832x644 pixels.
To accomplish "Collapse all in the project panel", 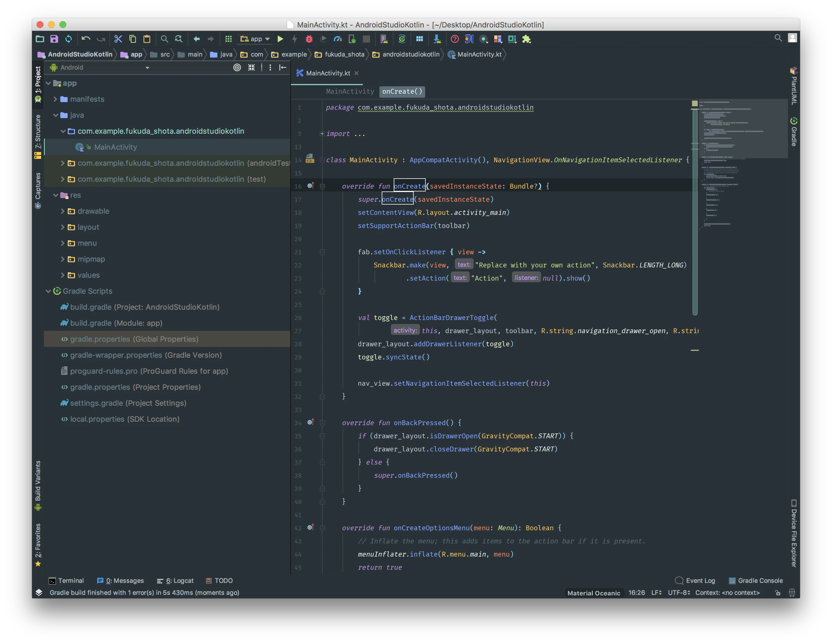I will pyautogui.click(x=251, y=67).
